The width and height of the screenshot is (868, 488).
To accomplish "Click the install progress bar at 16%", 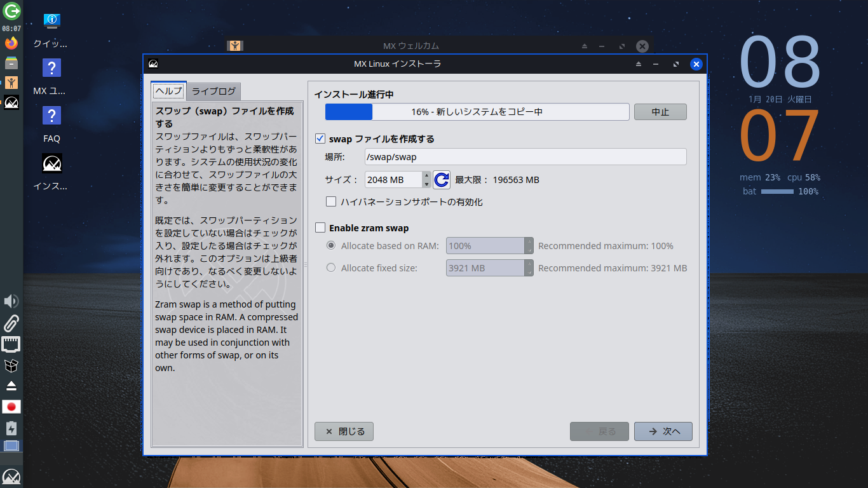I will 477,112.
